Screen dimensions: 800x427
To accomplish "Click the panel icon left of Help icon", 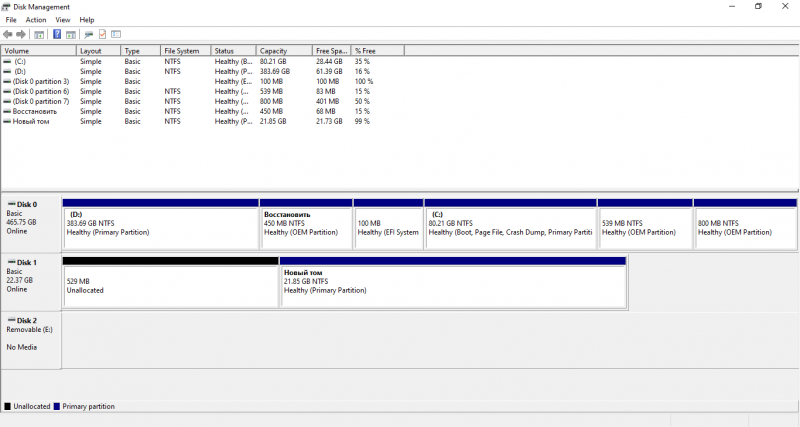I will click(x=39, y=34).
